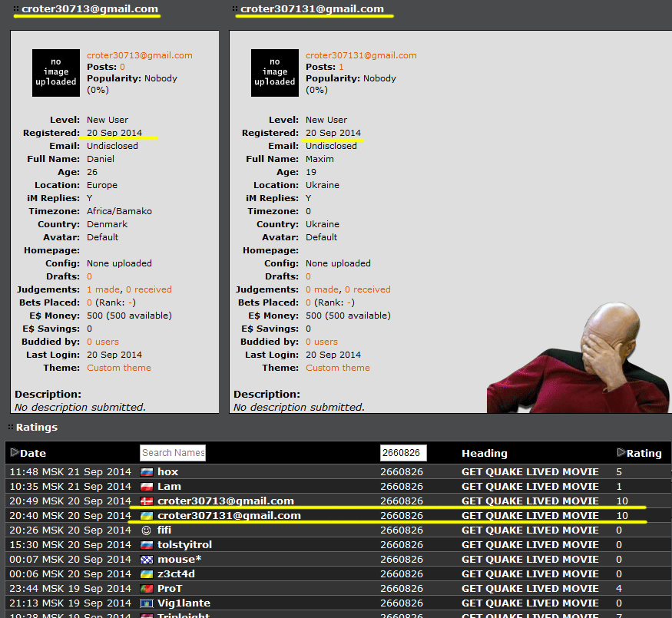Open the orange croter30713@gmail.com profile link
The image size is (672, 618).
[x=139, y=55]
